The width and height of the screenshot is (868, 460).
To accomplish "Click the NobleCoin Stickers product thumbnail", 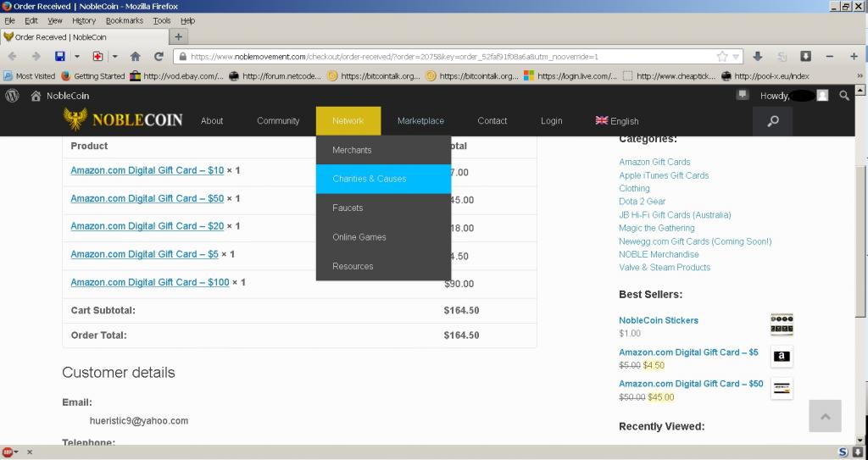I will tap(782, 325).
